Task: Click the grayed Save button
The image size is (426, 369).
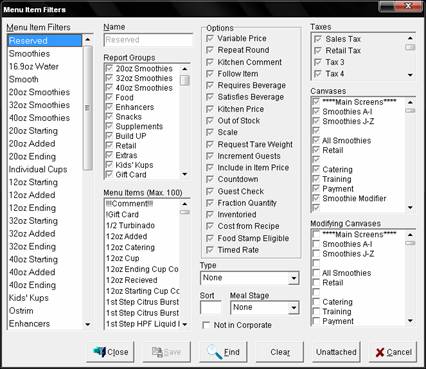Action: click(167, 352)
